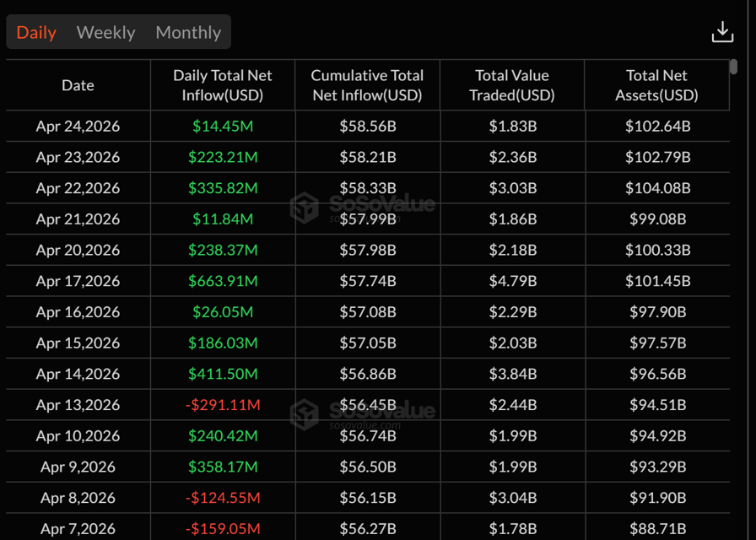
Task: Click the download/export icon top right
Action: point(723,32)
